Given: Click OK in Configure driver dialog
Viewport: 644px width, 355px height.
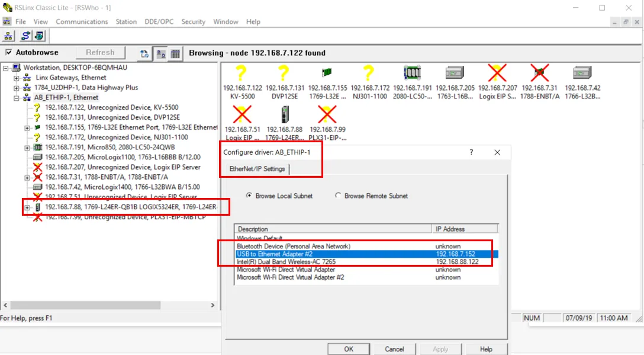Looking at the screenshot, I should (x=348, y=349).
